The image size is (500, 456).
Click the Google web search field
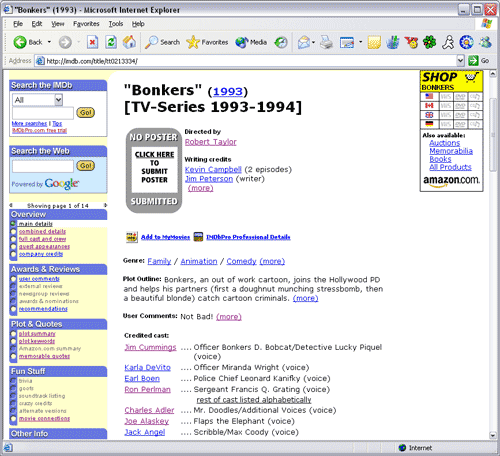[43, 166]
